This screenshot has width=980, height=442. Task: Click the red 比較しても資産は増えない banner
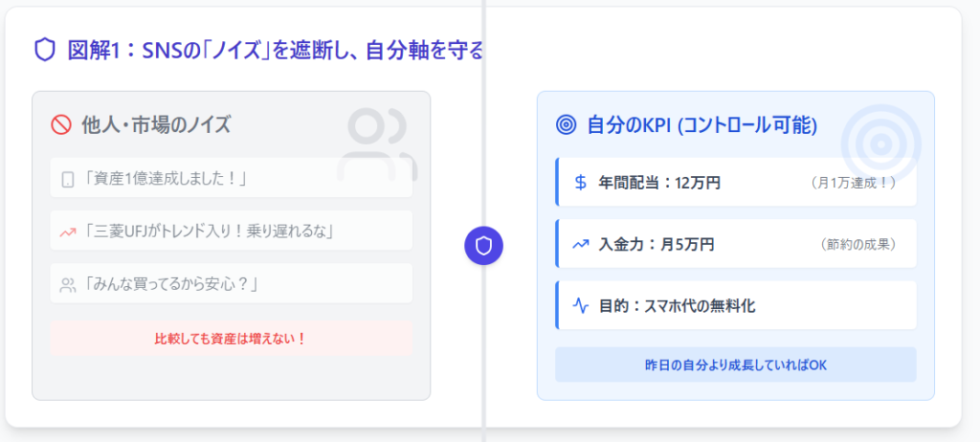[231, 339]
